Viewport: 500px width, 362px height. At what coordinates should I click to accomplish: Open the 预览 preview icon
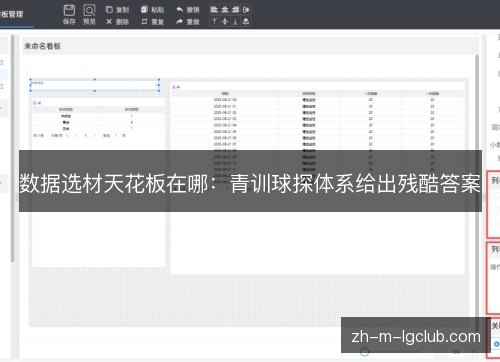point(89,15)
